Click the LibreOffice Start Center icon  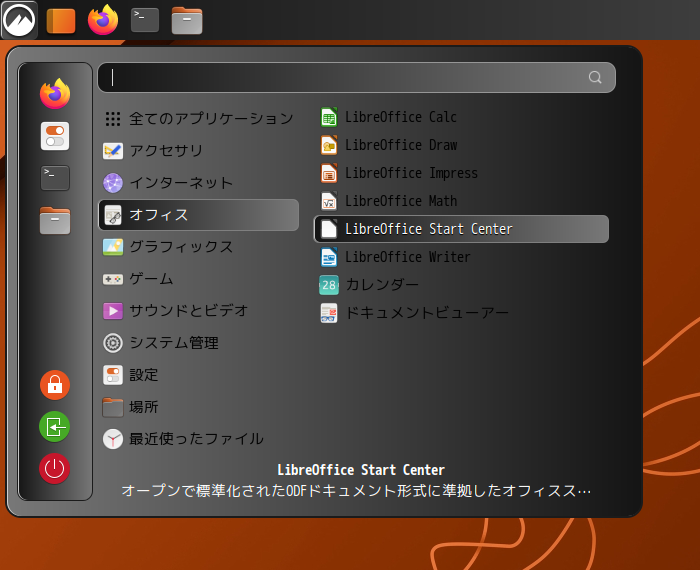point(329,229)
